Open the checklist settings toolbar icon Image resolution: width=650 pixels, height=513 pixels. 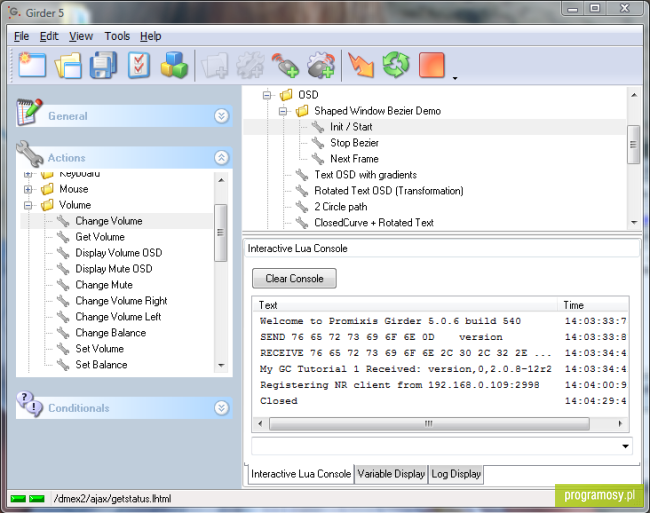pyautogui.click(x=139, y=65)
